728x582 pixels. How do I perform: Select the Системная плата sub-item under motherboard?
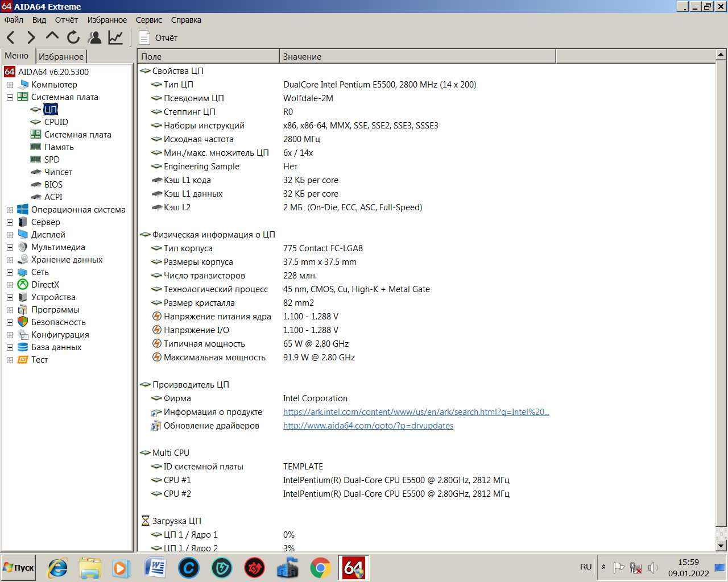pyautogui.click(x=77, y=135)
